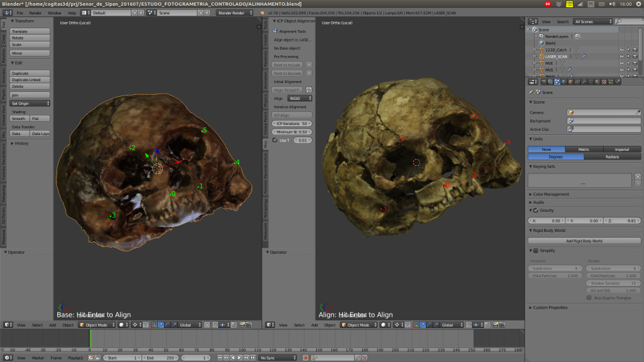
Task: Expand the History panel
Action: click(x=21, y=143)
